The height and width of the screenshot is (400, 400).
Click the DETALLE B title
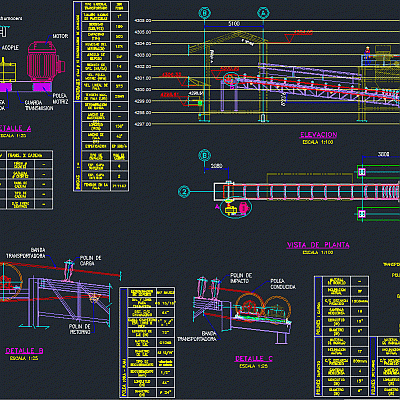click(x=24, y=351)
